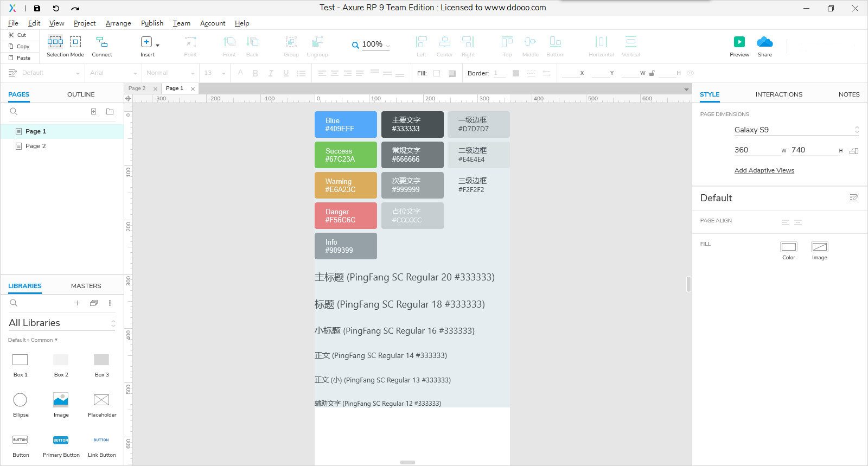Toggle bulleted list formatting
This screenshot has width=868, height=466.
click(x=301, y=73)
